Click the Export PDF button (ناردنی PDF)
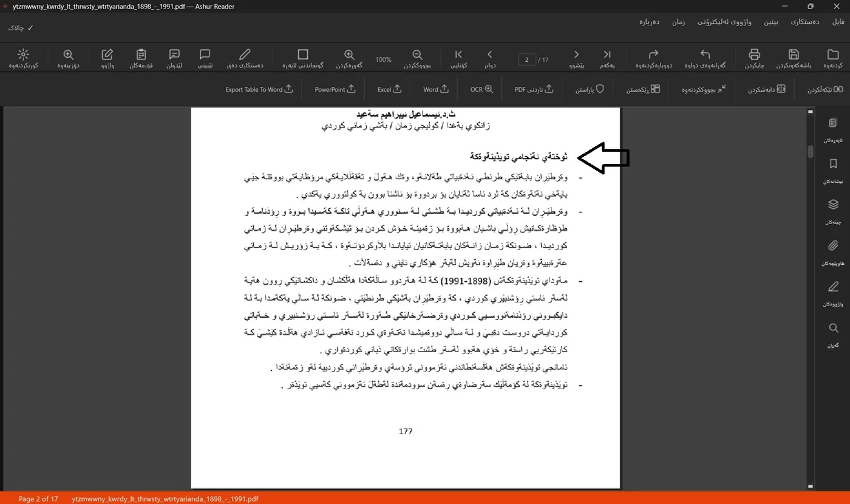The width and height of the screenshot is (850, 504). (x=534, y=89)
